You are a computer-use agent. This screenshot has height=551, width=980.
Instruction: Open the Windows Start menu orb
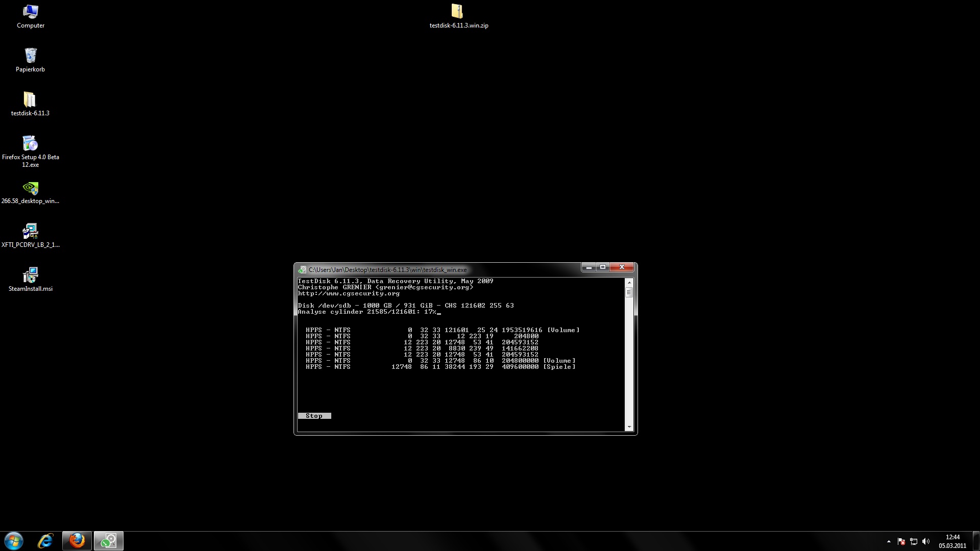(x=14, y=541)
